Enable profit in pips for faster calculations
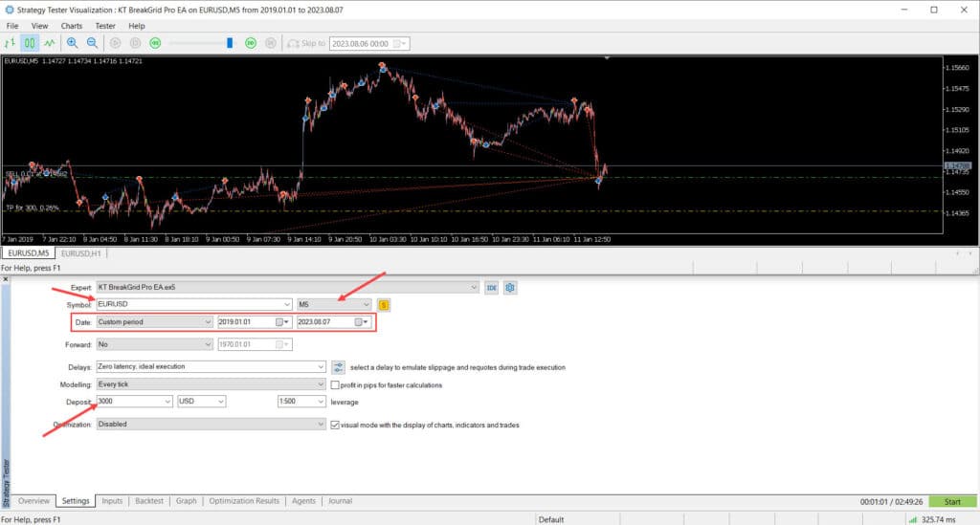980x525 pixels. point(335,385)
